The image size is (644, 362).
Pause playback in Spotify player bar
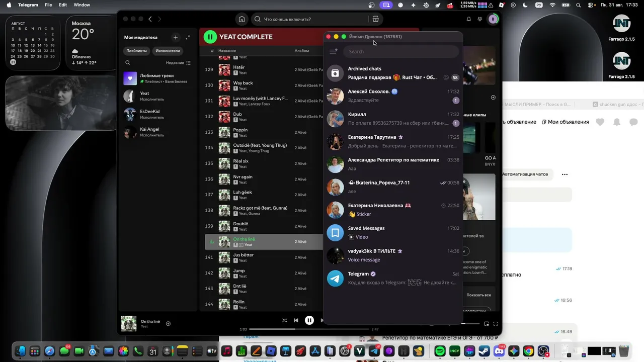coord(309,320)
